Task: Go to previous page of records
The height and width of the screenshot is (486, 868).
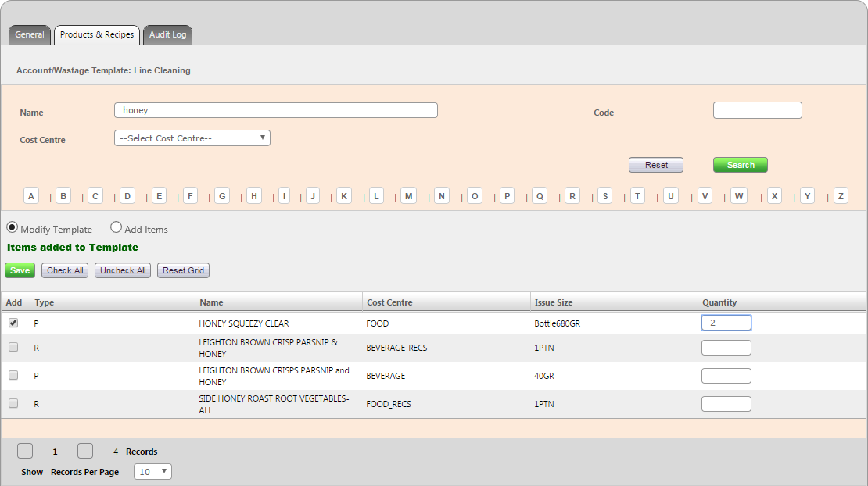Action: (x=25, y=451)
